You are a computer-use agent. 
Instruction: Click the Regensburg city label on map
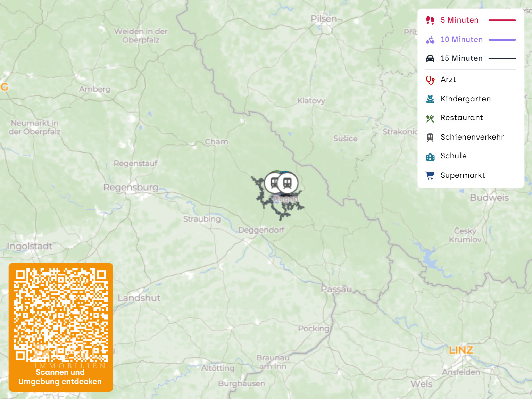(x=131, y=188)
